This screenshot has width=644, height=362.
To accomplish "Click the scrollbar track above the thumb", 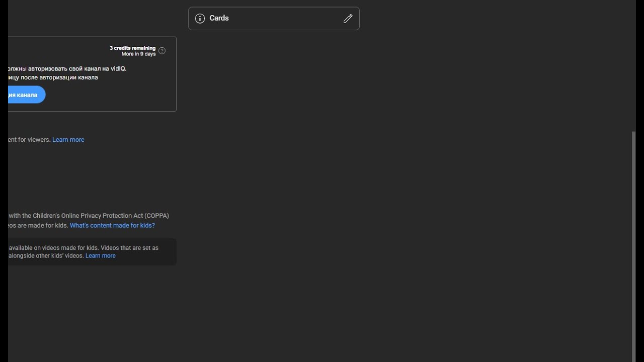I will point(633,65).
